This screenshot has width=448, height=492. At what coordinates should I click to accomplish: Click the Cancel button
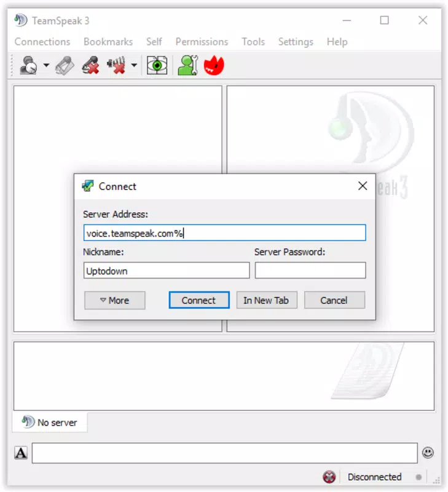(334, 300)
